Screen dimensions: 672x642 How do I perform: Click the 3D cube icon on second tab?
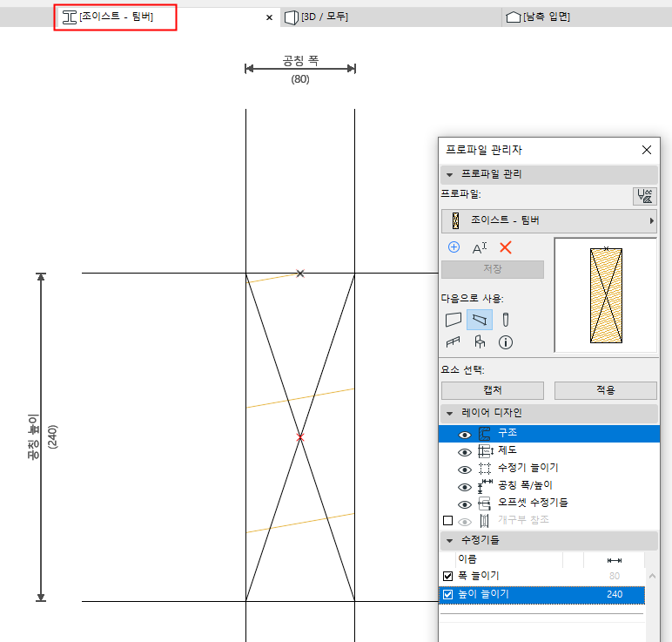(x=292, y=17)
